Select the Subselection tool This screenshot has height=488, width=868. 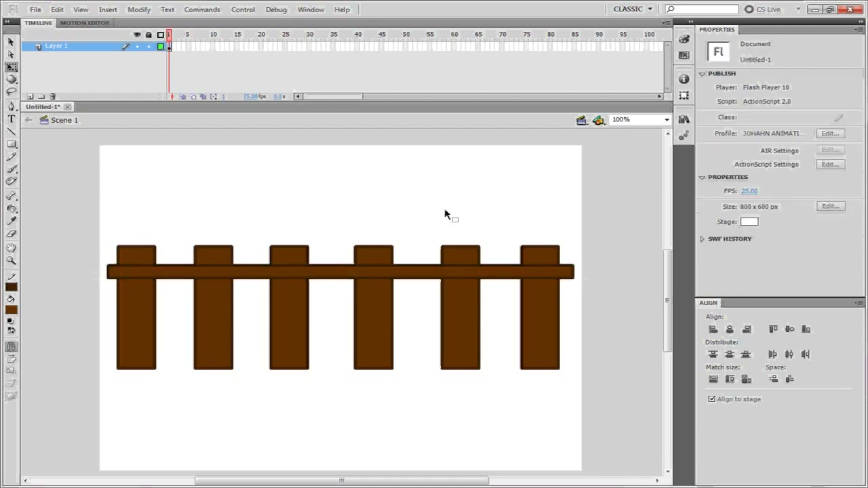click(x=11, y=54)
